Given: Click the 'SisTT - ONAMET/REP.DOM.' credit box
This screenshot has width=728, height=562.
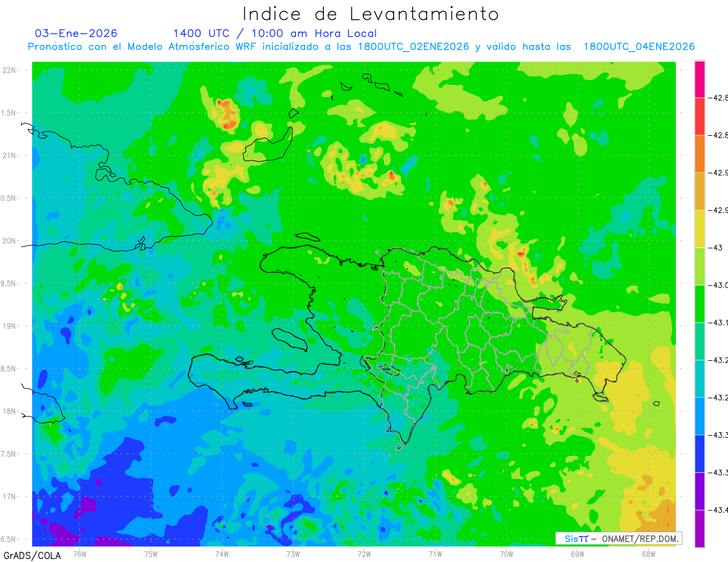Looking at the screenshot, I should (618, 538).
